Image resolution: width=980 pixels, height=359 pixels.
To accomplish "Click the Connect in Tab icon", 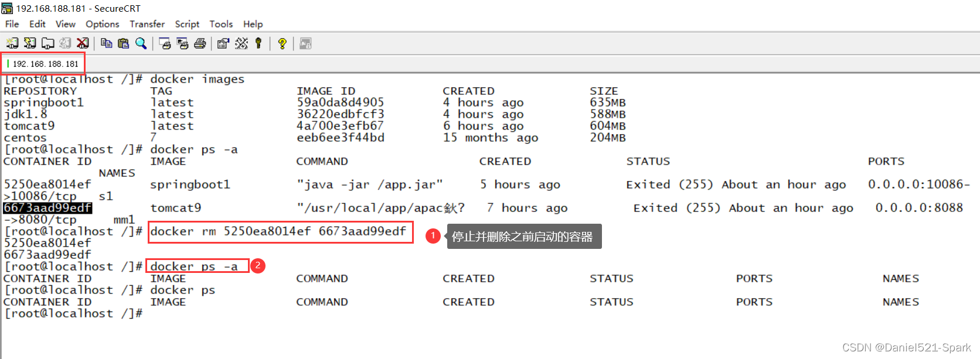I will coord(47,43).
